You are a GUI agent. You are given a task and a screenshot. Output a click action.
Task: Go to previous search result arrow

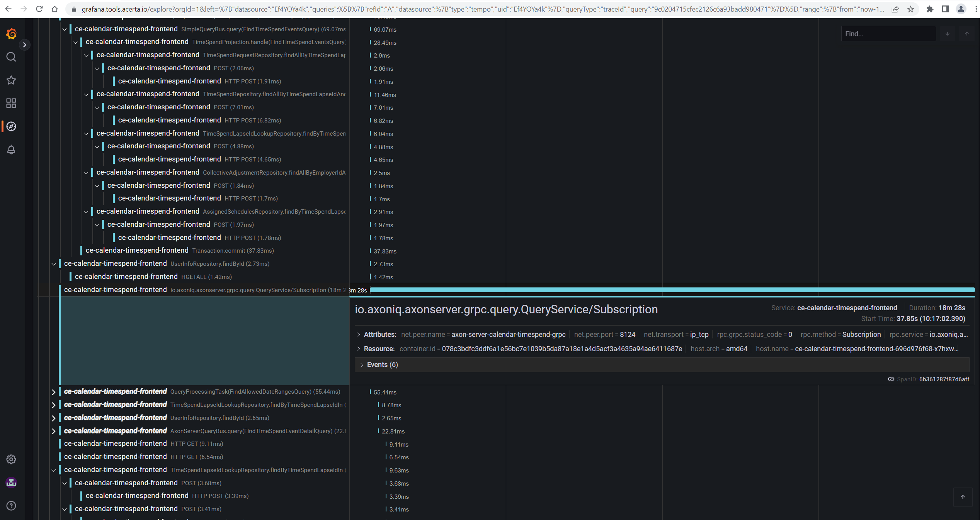tap(967, 34)
